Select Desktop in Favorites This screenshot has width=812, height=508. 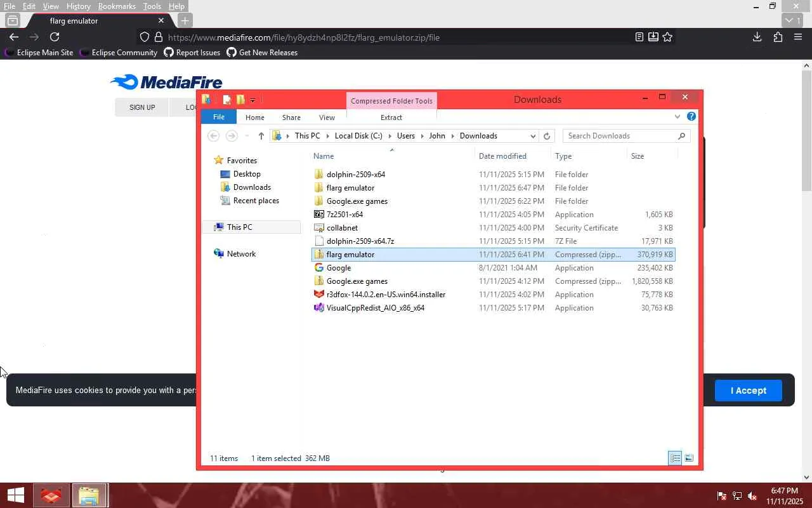point(247,174)
